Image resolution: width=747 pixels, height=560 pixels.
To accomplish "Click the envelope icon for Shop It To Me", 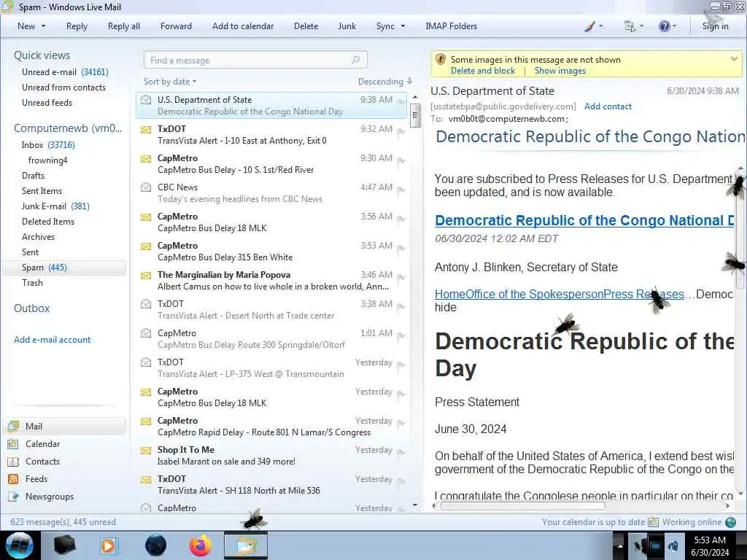I will coord(146,450).
